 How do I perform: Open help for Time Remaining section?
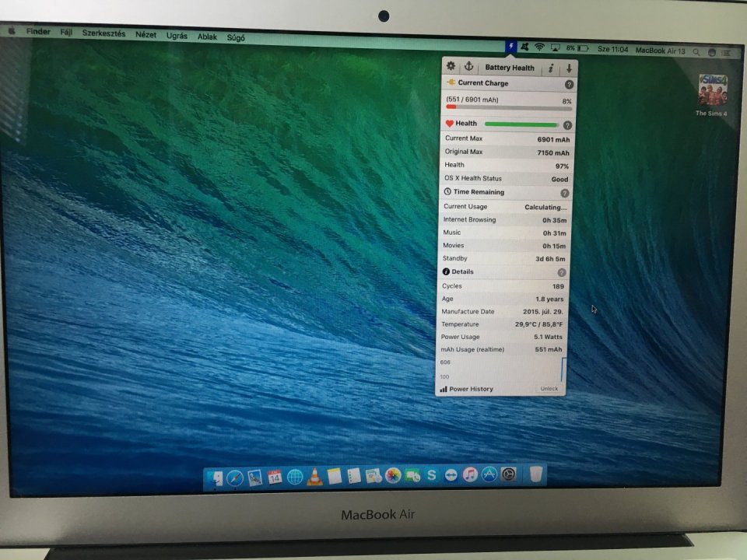pyautogui.click(x=565, y=193)
